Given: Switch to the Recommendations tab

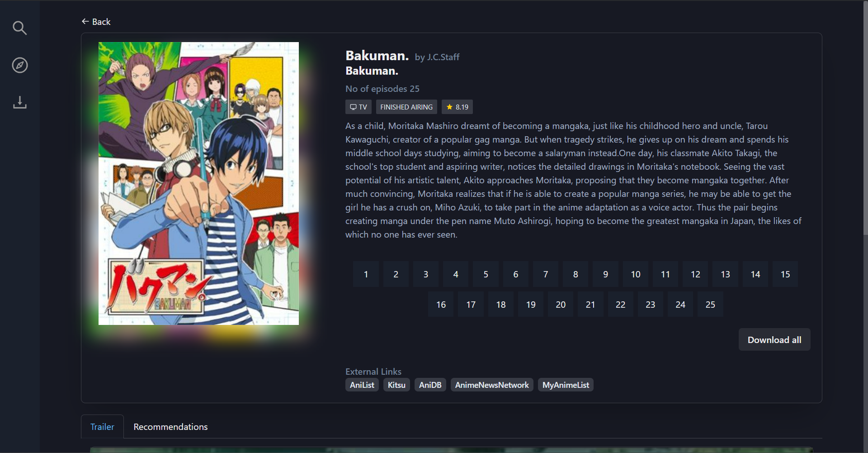Looking at the screenshot, I should click(x=170, y=426).
